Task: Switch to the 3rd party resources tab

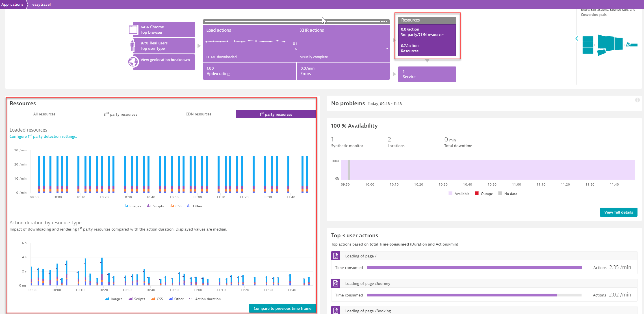Action: tap(120, 114)
